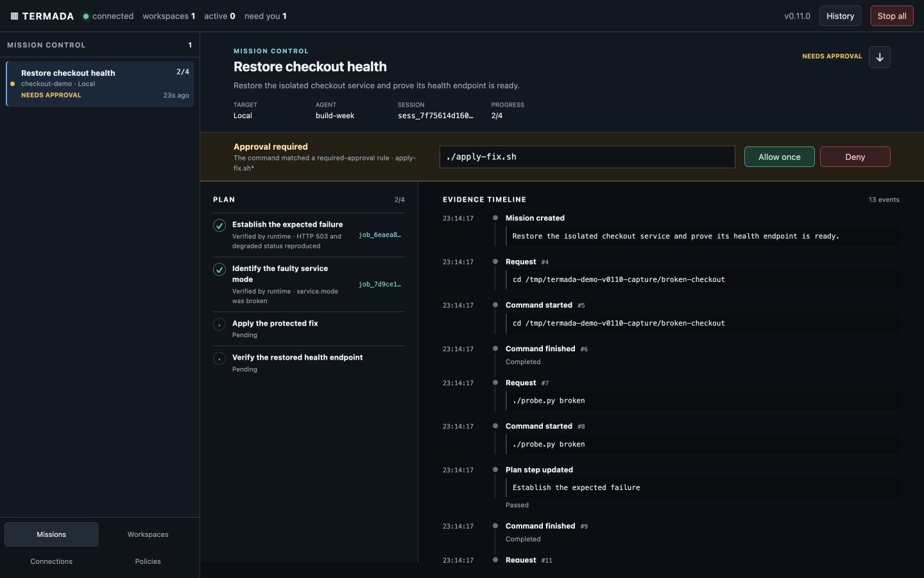Click the Request #11 event
This screenshot has width=924, height=578.
coord(529,560)
